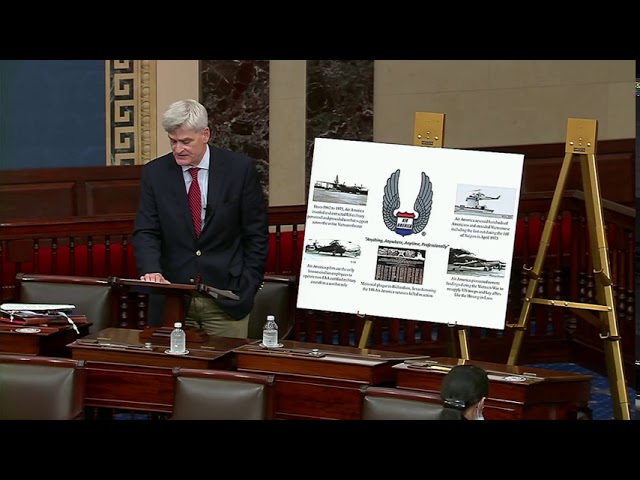
Task: Select the memorial plaque photo on the poster
Action: pyautogui.click(x=400, y=265)
